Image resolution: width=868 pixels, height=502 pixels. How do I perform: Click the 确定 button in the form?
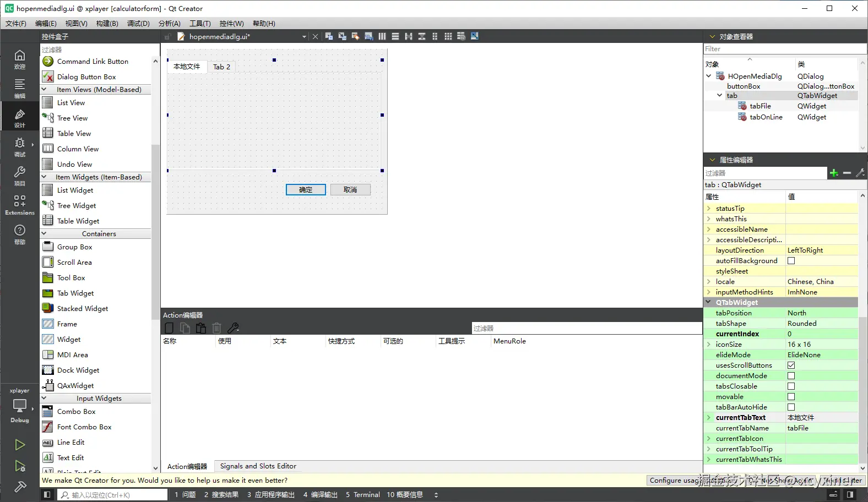coord(306,190)
